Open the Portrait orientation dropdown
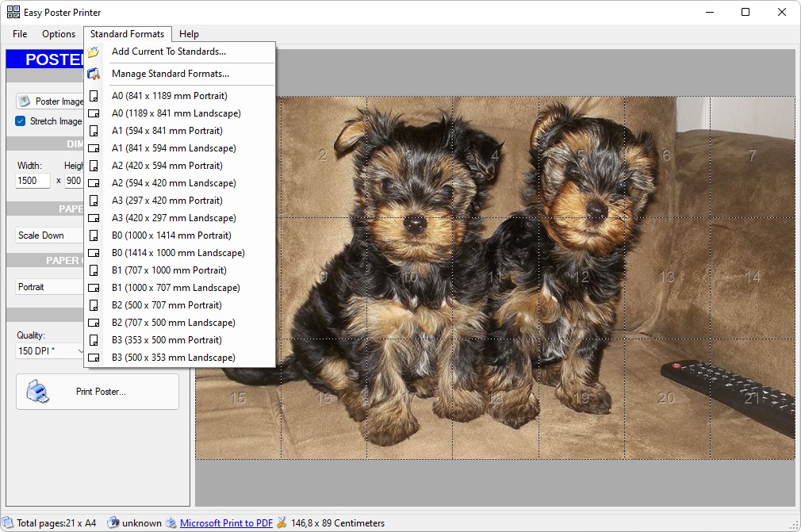Image resolution: width=801 pixels, height=532 pixels. [49, 287]
